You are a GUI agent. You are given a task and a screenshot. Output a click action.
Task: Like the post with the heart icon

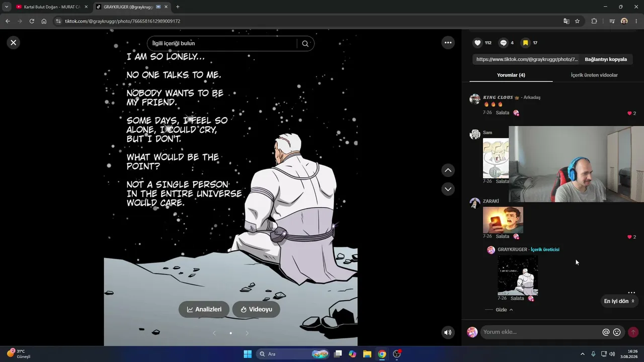pyautogui.click(x=477, y=43)
